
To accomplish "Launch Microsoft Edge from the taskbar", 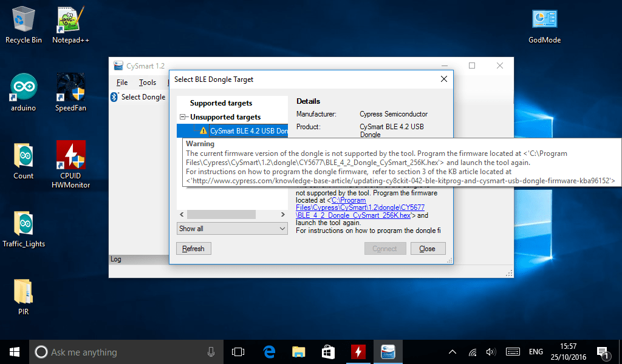I will 269,352.
